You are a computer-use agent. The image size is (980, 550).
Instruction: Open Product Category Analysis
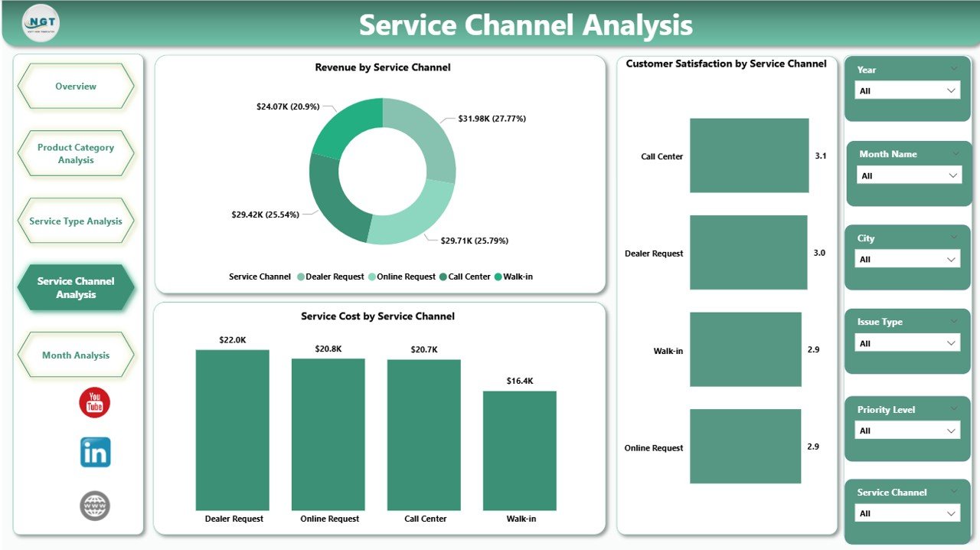point(75,153)
